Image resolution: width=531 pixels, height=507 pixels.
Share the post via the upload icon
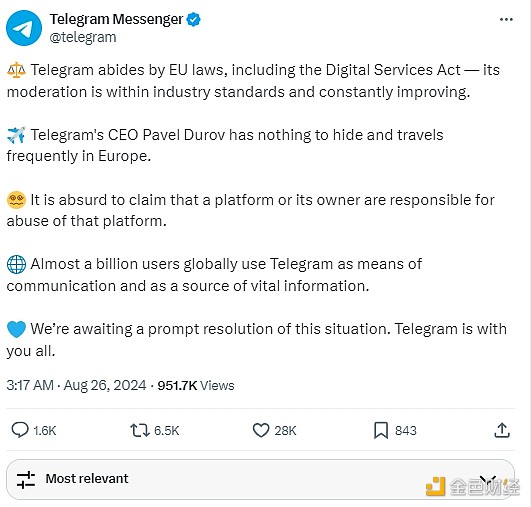[502, 430]
